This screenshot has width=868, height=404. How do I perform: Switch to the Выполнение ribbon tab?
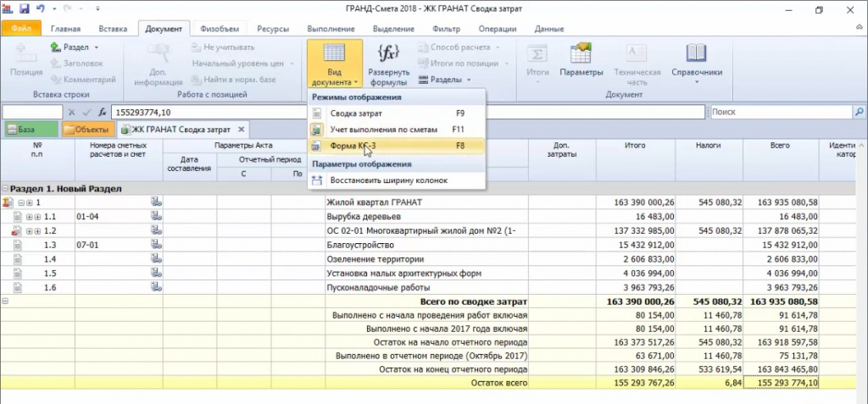pos(331,29)
